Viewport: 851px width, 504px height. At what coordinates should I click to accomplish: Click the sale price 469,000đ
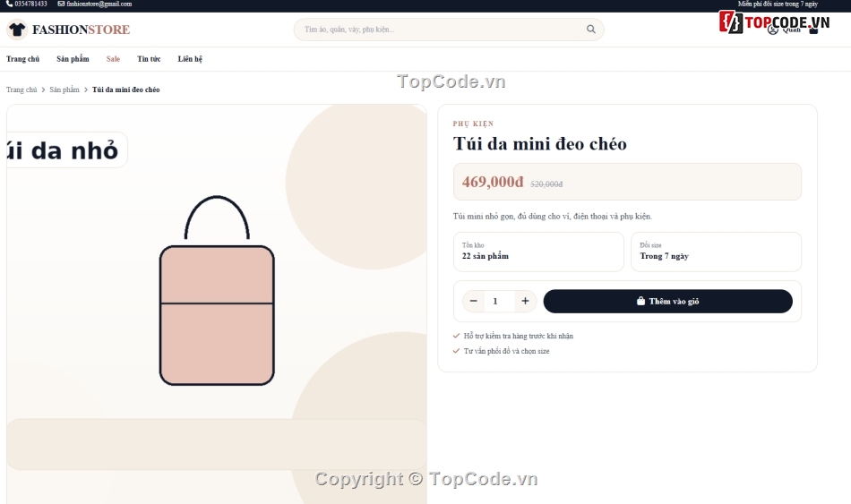(493, 182)
